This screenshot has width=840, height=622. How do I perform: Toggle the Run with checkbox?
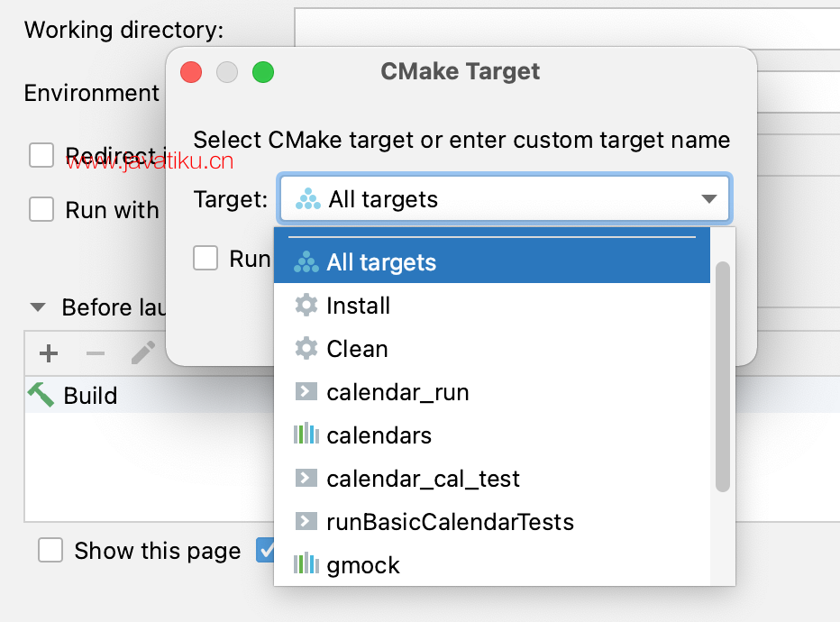(41, 209)
